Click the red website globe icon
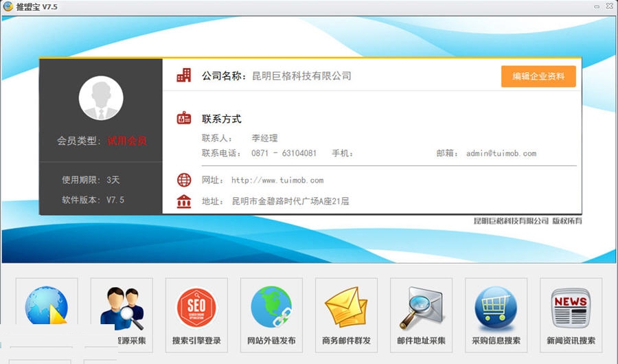The width and height of the screenshot is (618, 364). click(x=183, y=180)
